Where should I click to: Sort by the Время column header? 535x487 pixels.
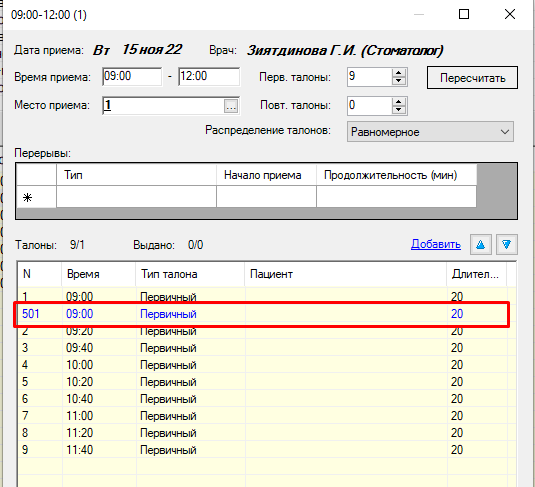[99, 274]
